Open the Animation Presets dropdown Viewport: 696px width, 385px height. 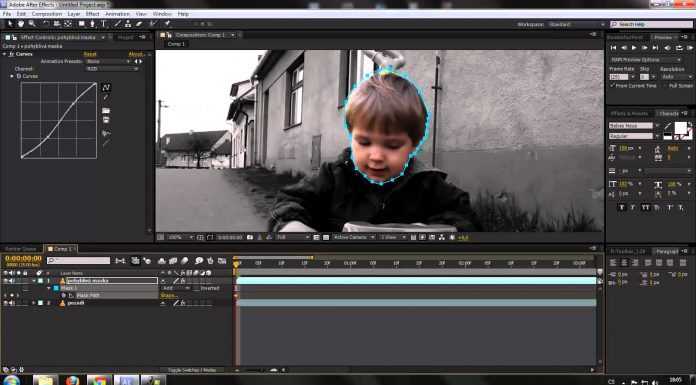click(x=108, y=61)
